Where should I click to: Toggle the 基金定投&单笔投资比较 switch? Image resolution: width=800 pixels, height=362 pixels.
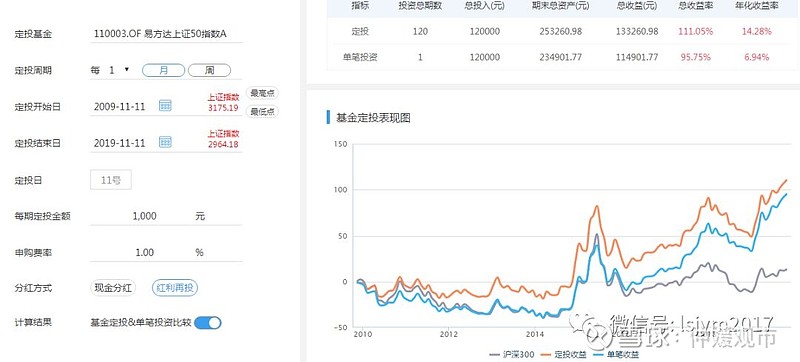tap(208, 323)
